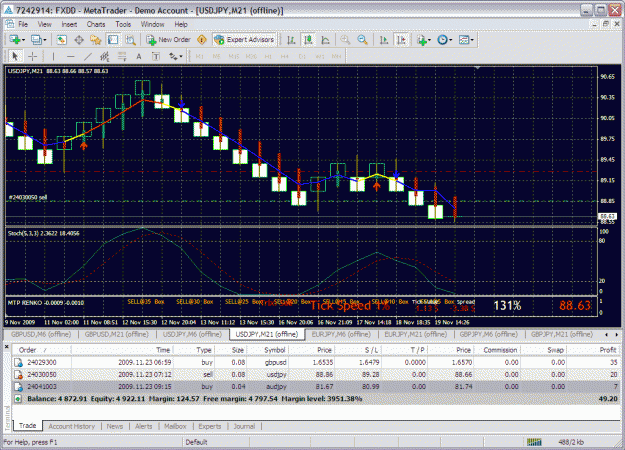Select the Equidistant Channel tool
The height and width of the screenshot is (450, 625).
104,57
